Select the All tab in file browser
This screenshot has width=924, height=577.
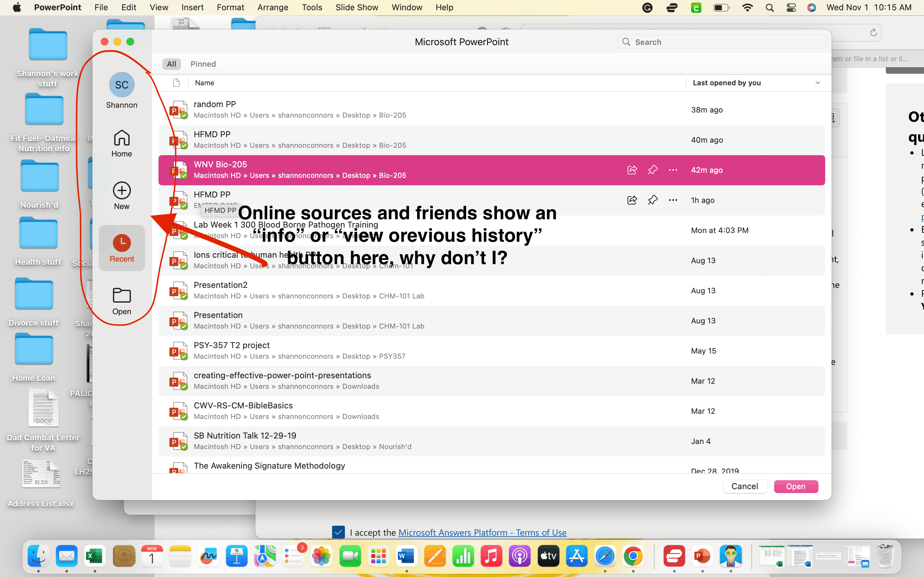click(x=171, y=63)
